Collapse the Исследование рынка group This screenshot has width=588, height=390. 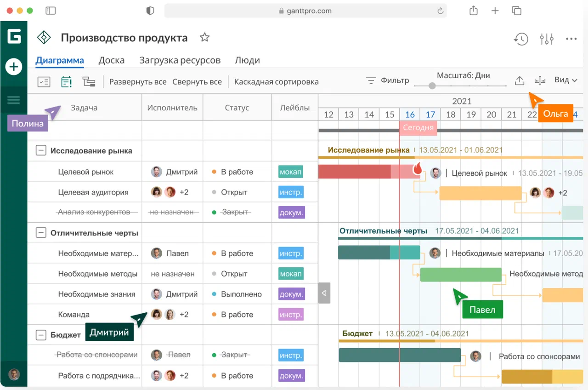coord(41,150)
